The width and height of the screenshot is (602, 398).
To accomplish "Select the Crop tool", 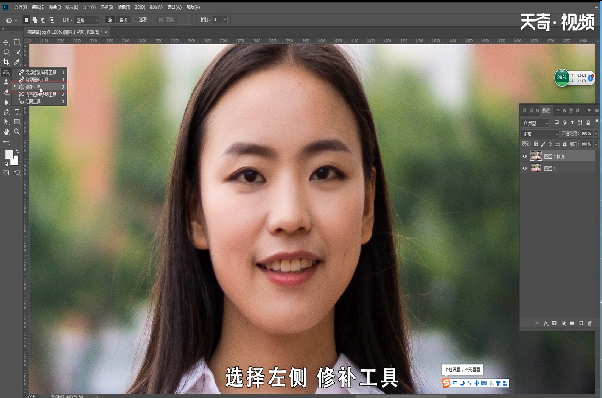I will tap(6, 62).
